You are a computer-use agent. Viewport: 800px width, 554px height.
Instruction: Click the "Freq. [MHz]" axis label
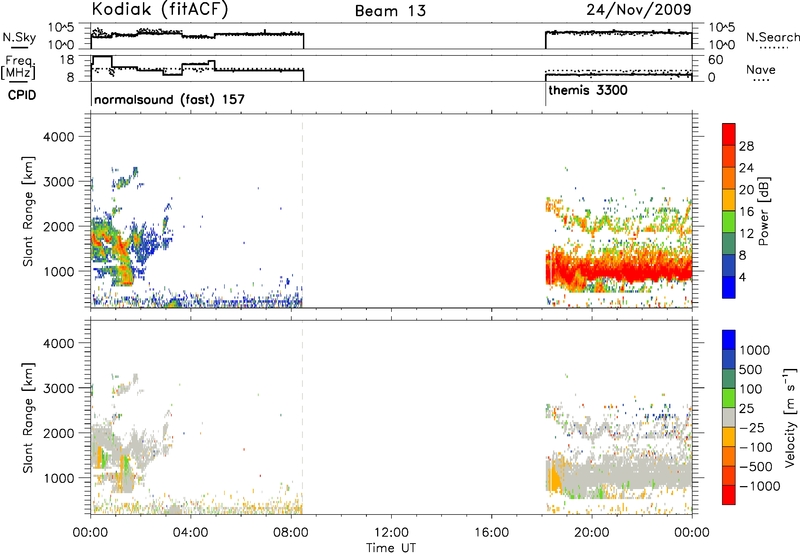(x=19, y=68)
